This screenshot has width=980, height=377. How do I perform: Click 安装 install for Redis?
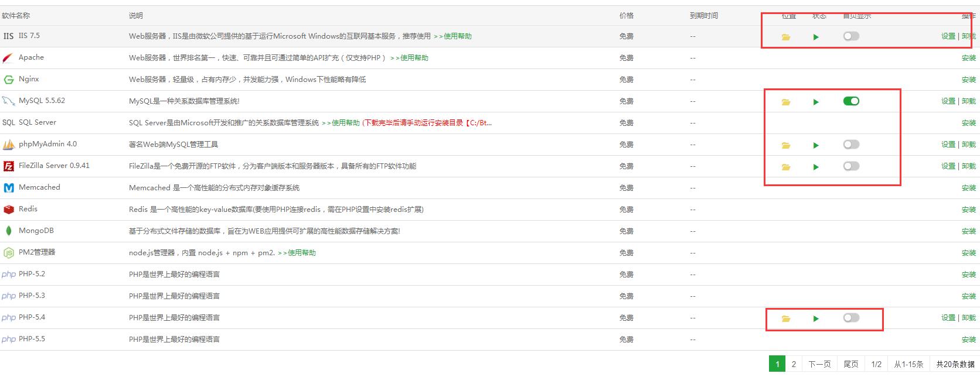(969, 210)
